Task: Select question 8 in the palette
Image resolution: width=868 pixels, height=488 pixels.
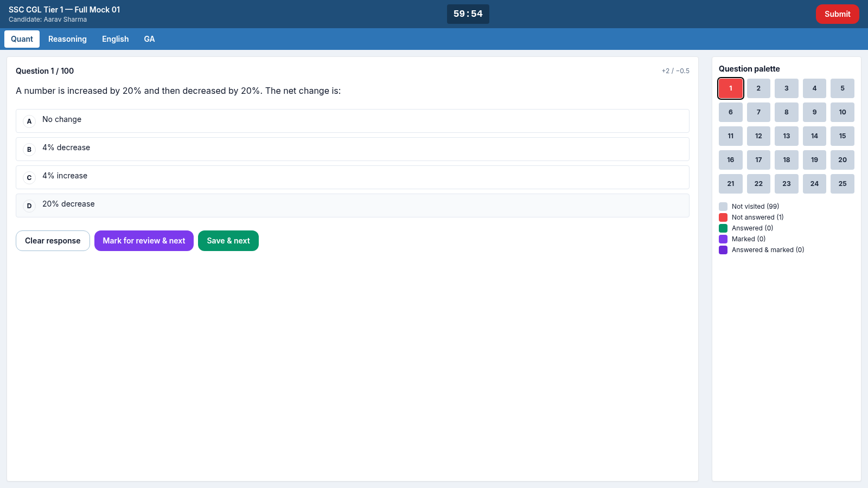Action: 787,112
